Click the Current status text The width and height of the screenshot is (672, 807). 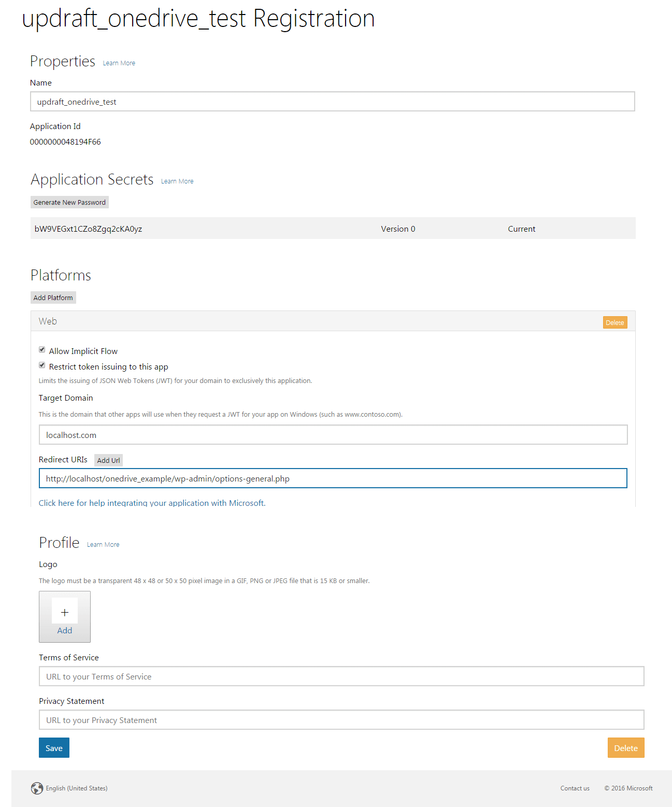pyautogui.click(x=522, y=229)
